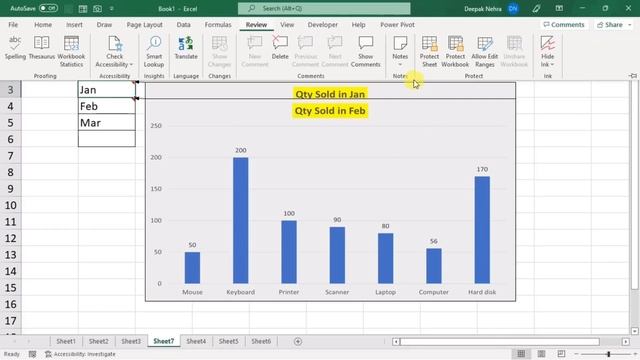Screen dimensions: 640x360
Task: Switch to Normal view
Action: point(521,353)
